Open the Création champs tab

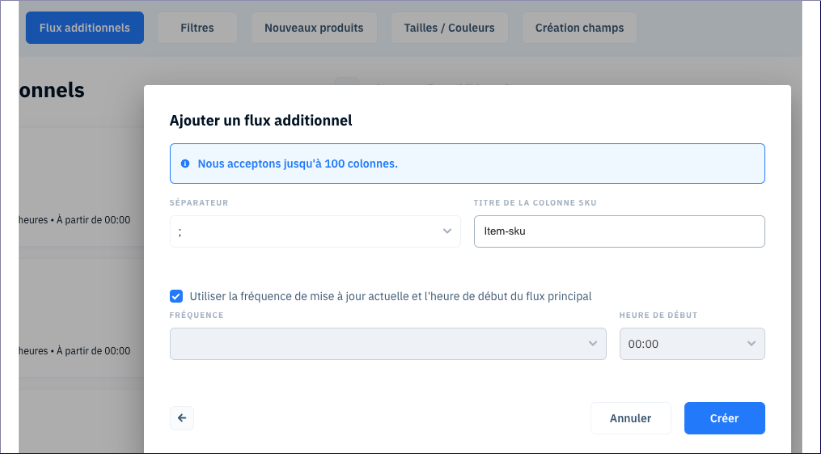coord(580,28)
